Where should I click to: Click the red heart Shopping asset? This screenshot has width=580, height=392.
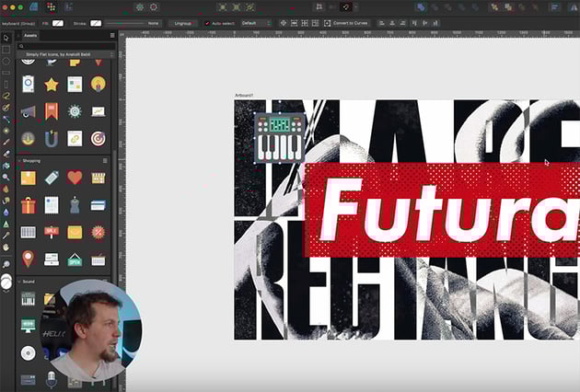[x=75, y=178]
